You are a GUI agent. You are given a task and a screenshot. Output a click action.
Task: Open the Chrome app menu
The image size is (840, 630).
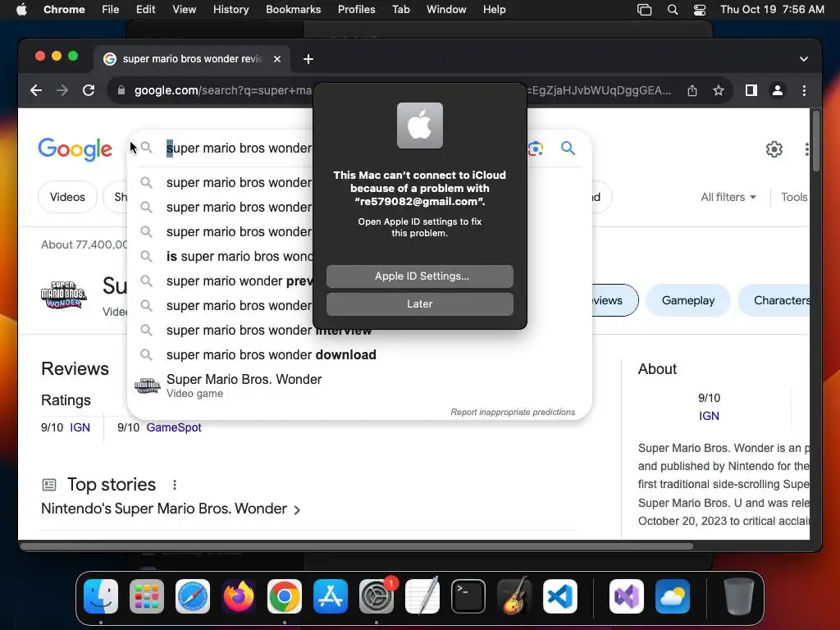point(64,9)
